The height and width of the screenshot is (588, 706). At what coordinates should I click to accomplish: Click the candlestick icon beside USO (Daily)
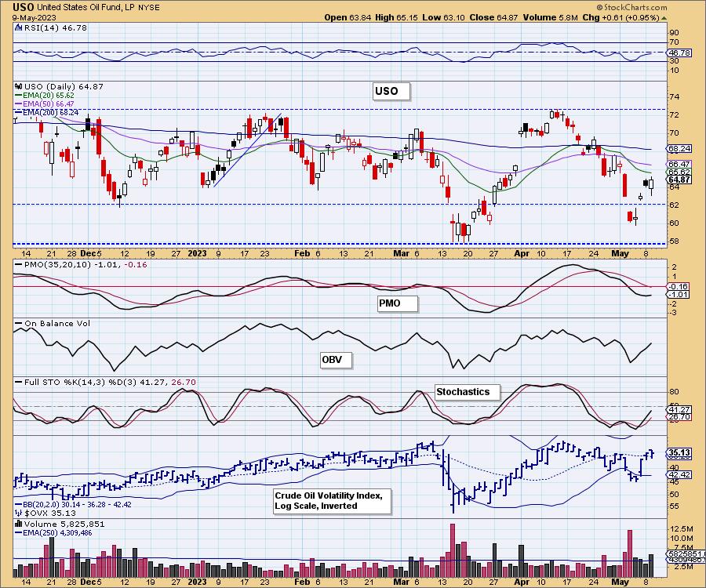19,86
